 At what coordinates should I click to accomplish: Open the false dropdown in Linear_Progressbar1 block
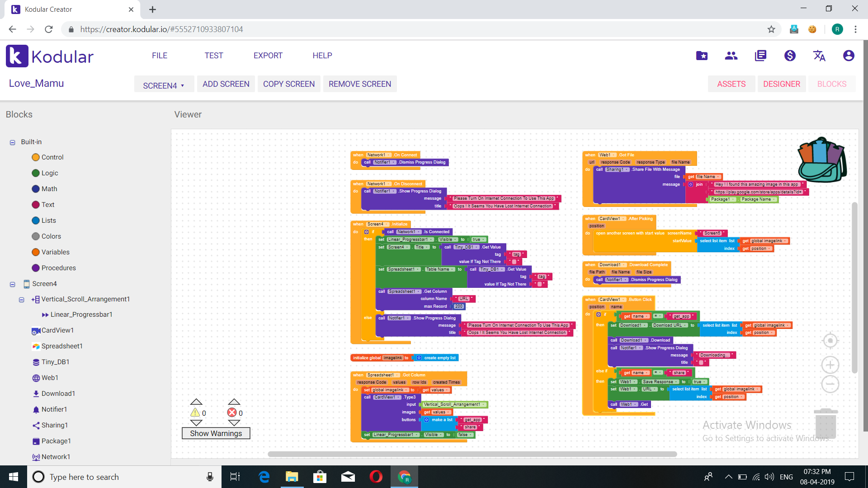(x=465, y=435)
